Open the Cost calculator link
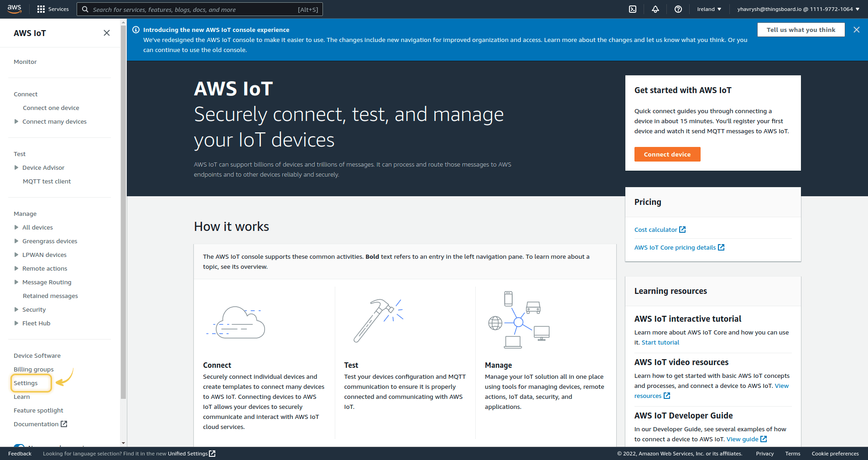This screenshot has width=868, height=460. point(656,230)
